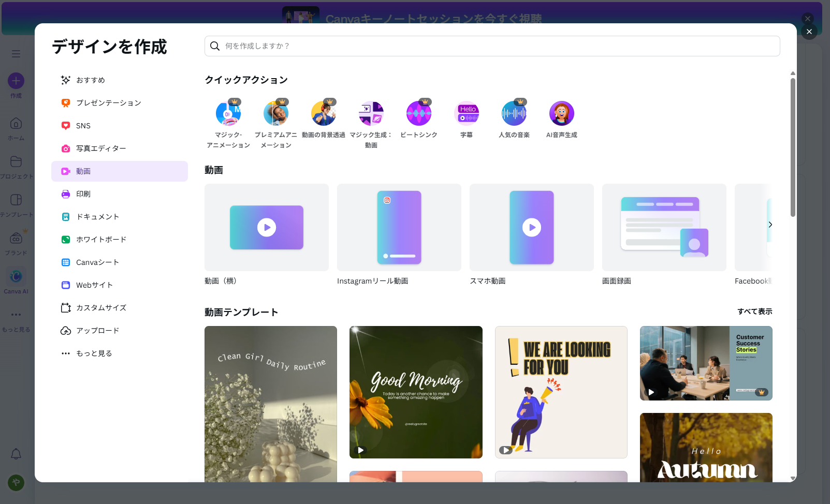This screenshot has width=830, height=504.
Task: Open the Good Morning video template
Action: [x=416, y=392]
